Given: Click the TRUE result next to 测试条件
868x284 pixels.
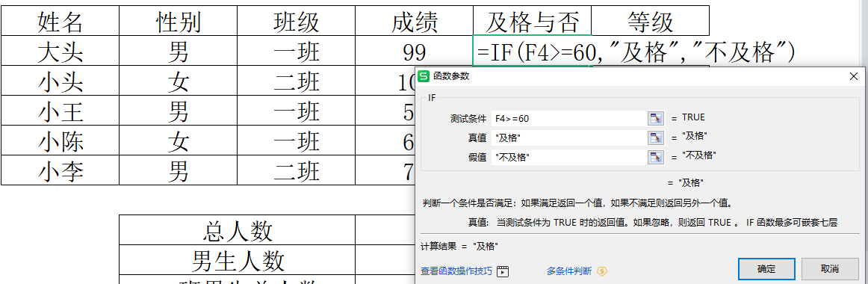Looking at the screenshot, I should coord(693,117).
